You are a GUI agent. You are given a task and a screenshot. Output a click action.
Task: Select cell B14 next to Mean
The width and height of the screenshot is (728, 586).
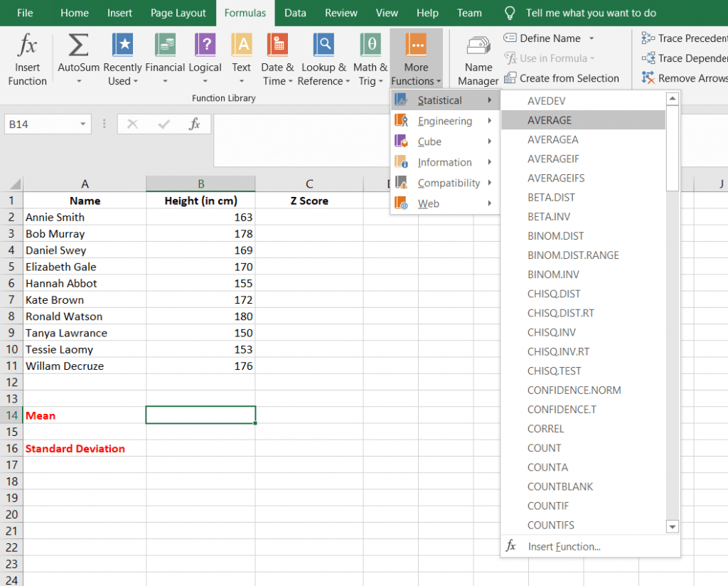200,415
